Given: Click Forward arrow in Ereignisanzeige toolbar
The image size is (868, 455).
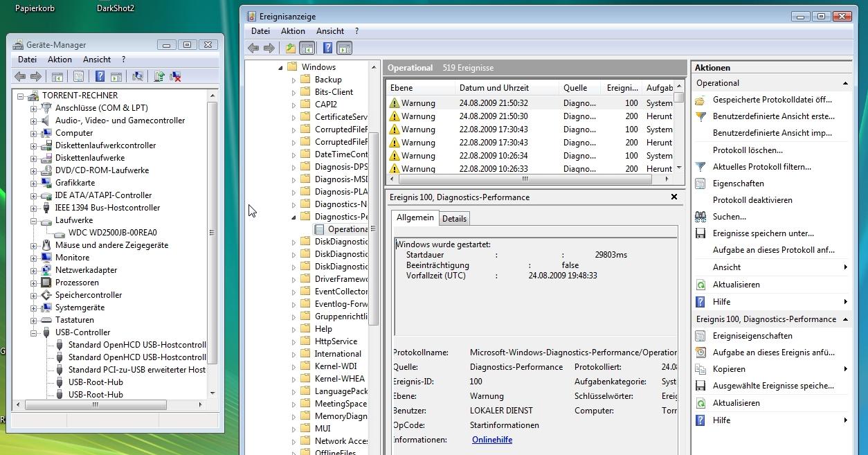Looking at the screenshot, I should coord(269,48).
